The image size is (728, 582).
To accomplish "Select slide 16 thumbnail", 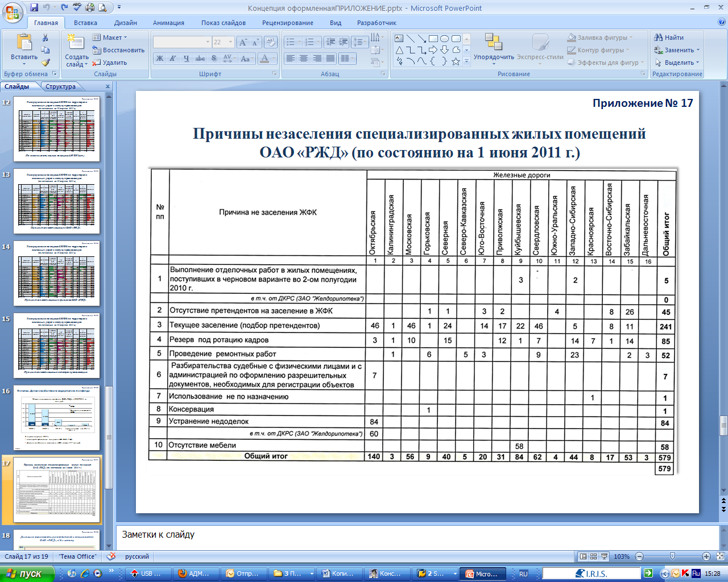I will click(56, 418).
